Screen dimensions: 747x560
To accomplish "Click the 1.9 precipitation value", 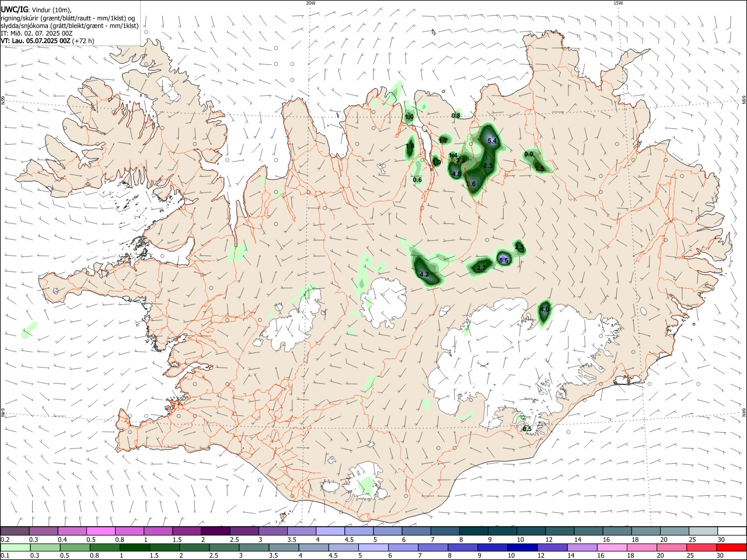I will [x=437, y=162].
